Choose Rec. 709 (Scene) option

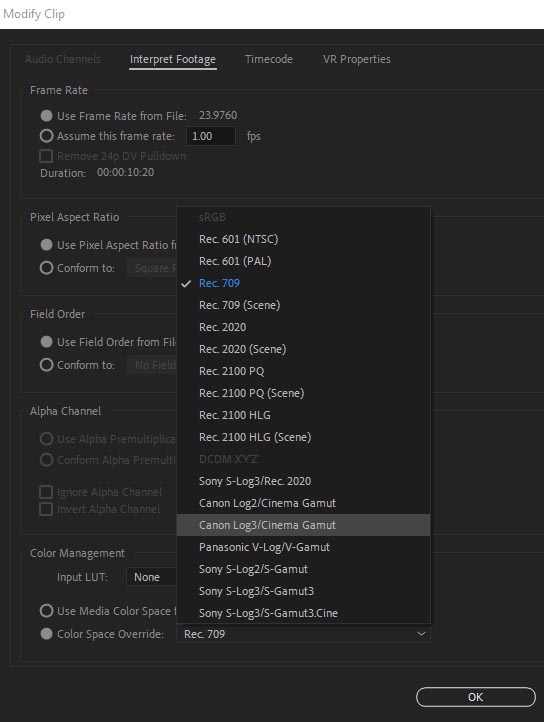[304, 305]
